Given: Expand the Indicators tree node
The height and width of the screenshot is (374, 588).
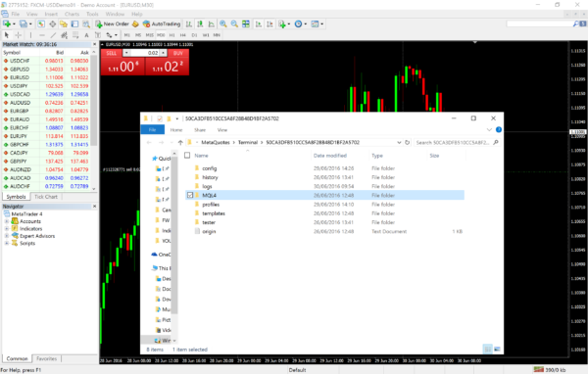Looking at the screenshot, I should (x=7, y=228).
